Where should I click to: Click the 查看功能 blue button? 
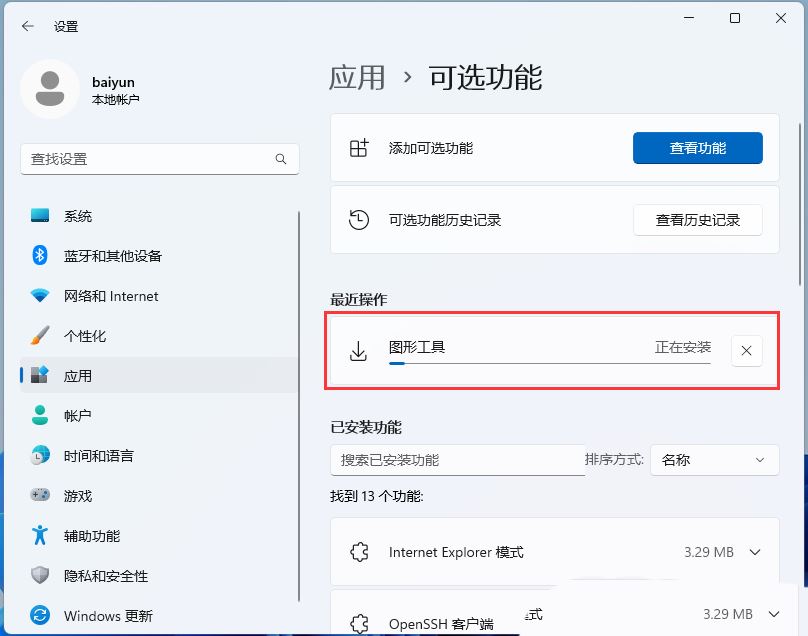(x=697, y=147)
